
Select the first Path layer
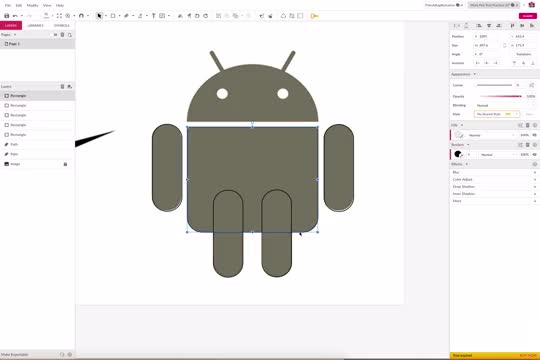point(37,145)
